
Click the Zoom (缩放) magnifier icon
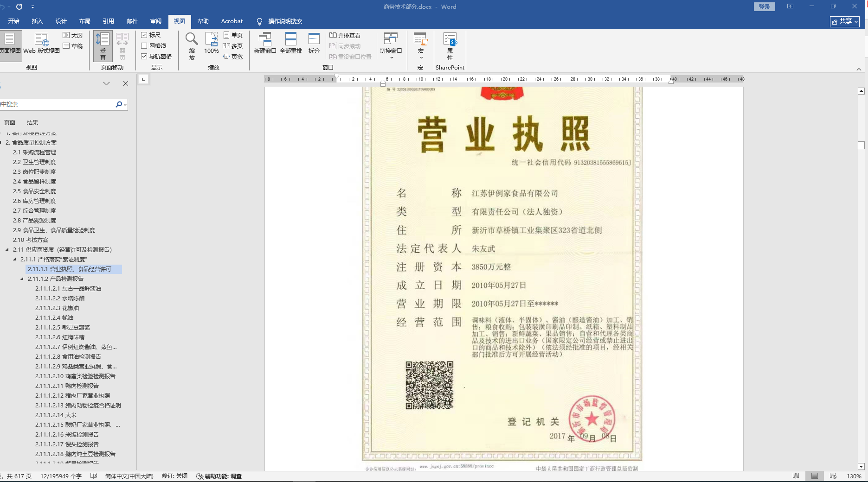tap(192, 45)
